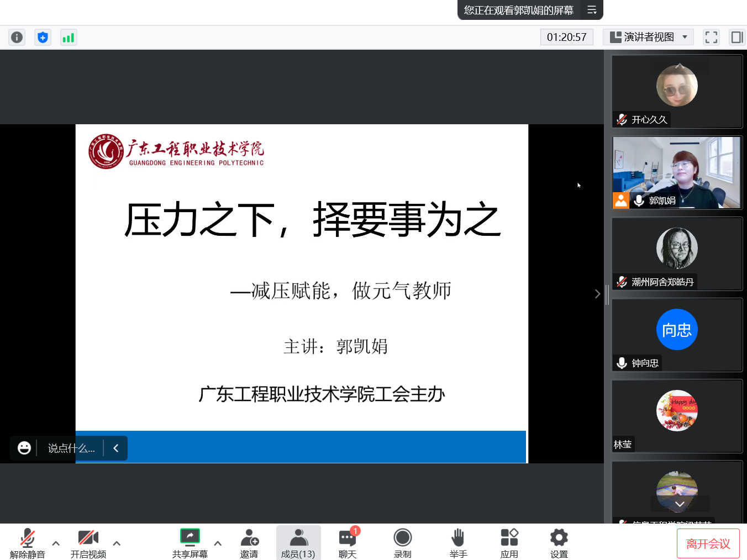This screenshot has height=560, width=747.
Task: Raise hand using 举手 icon
Action: coord(458,543)
